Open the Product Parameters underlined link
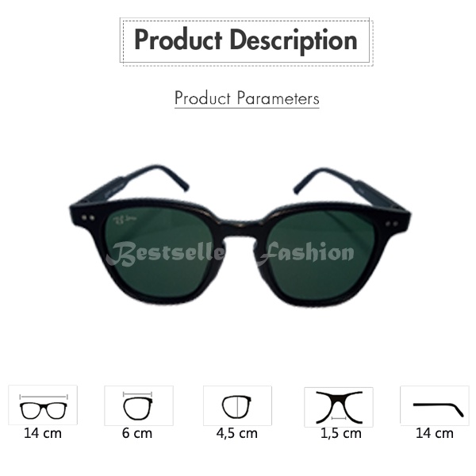 tap(247, 98)
